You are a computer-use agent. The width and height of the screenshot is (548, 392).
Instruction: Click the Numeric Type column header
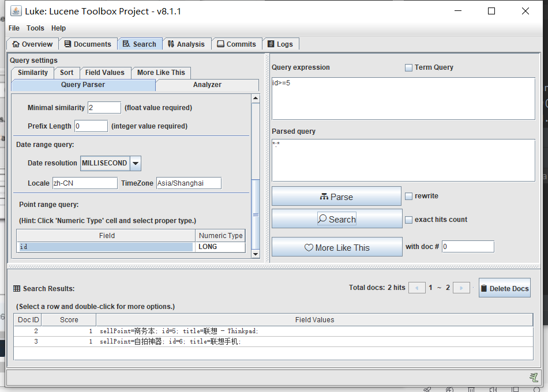220,235
